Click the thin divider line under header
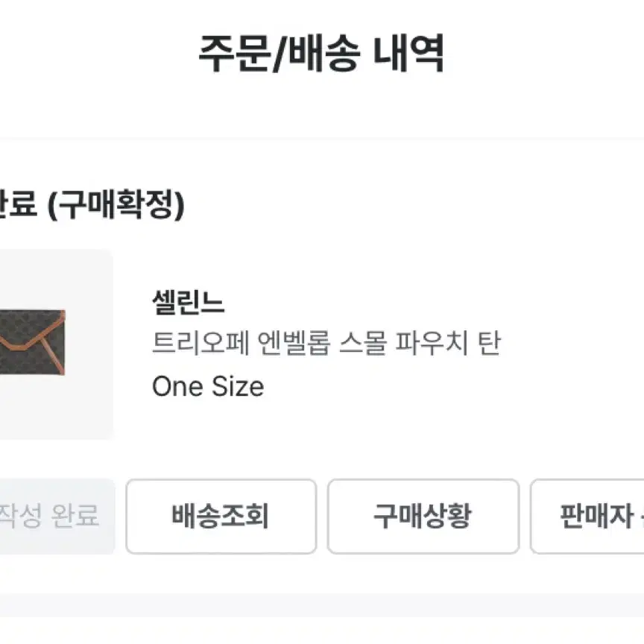The height and width of the screenshot is (644, 644). 322,139
